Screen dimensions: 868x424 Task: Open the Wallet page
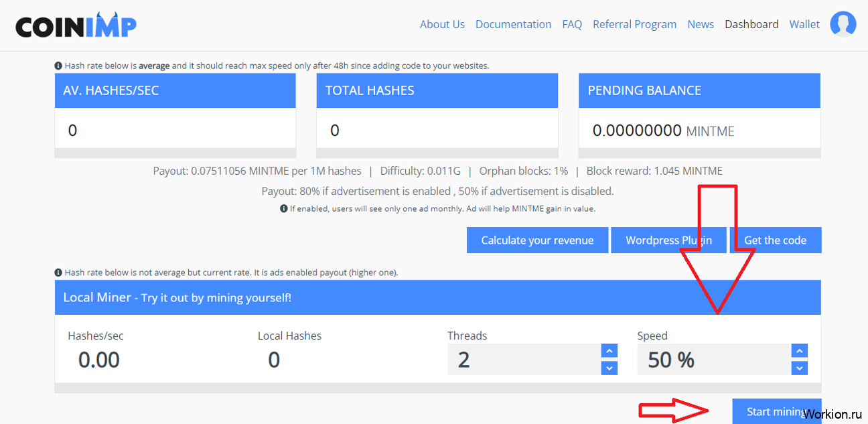tap(804, 24)
